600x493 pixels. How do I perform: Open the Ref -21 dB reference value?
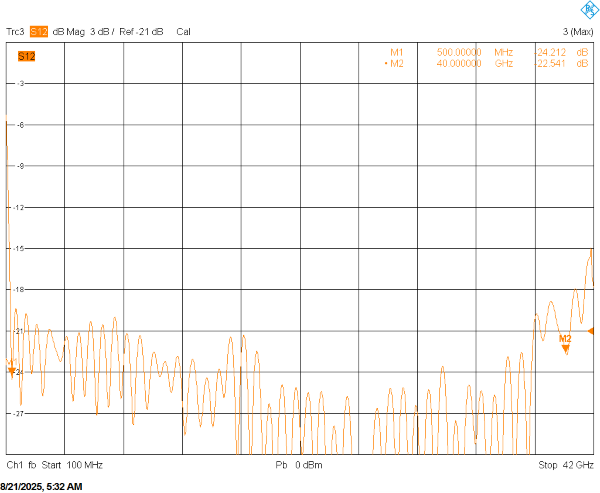click(x=143, y=32)
